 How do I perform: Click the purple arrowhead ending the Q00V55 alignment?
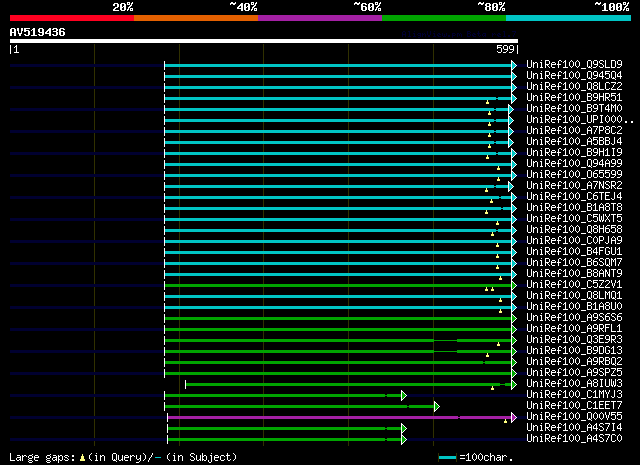(x=514, y=417)
